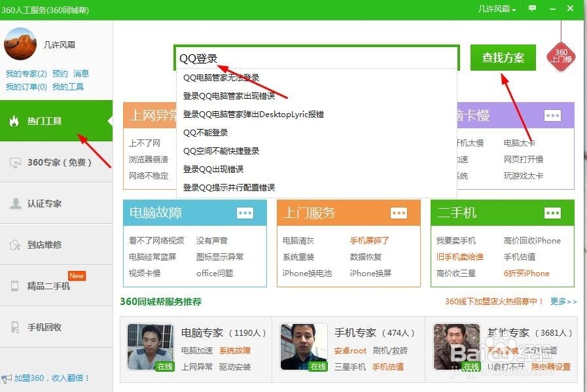
Task: Click the 查找方案 search button
Action: point(503,58)
